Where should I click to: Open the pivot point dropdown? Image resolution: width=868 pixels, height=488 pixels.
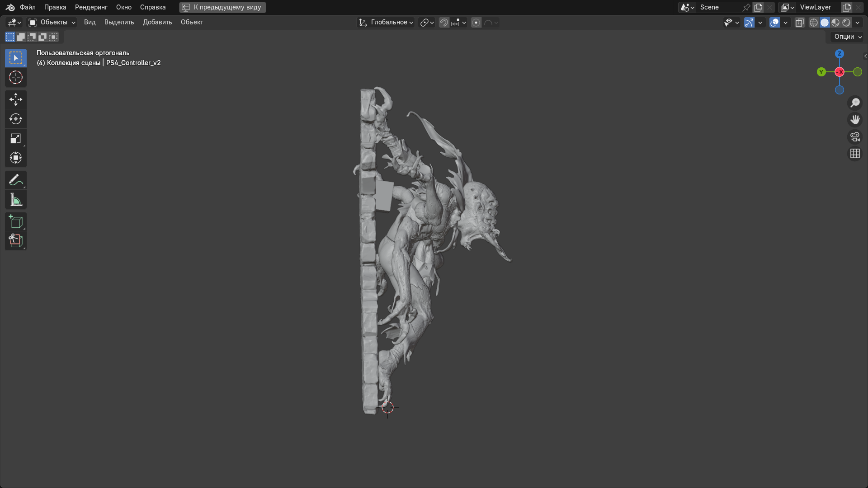tap(427, 23)
